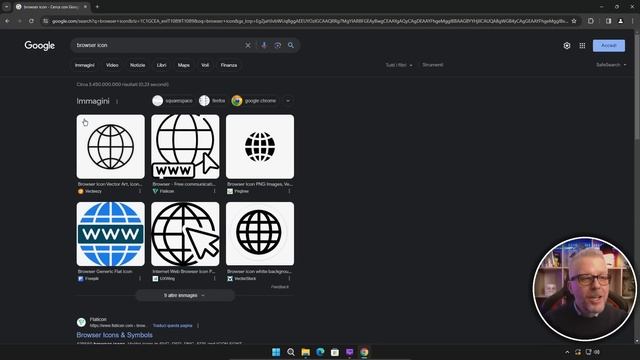The image size is (640, 360).
Task: Open the more options dots beside Immagini heading
Action: pos(117,101)
